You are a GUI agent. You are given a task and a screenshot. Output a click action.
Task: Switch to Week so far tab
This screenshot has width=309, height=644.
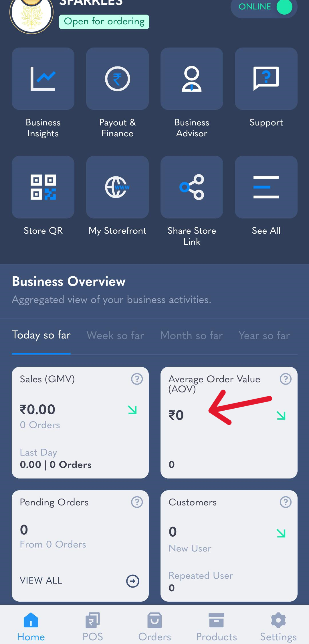point(115,335)
